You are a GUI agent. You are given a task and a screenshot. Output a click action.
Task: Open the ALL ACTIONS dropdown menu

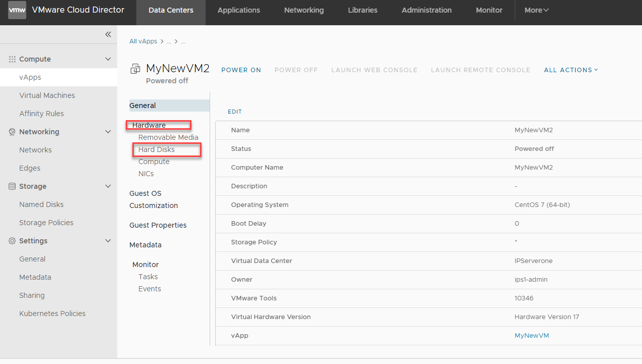pos(571,70)
